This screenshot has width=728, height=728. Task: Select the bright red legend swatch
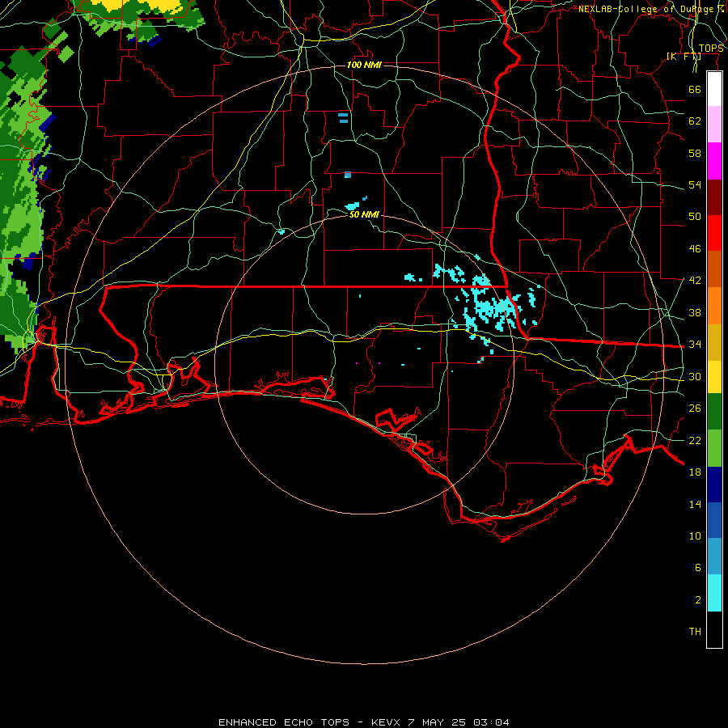click(x=714, y=233)
